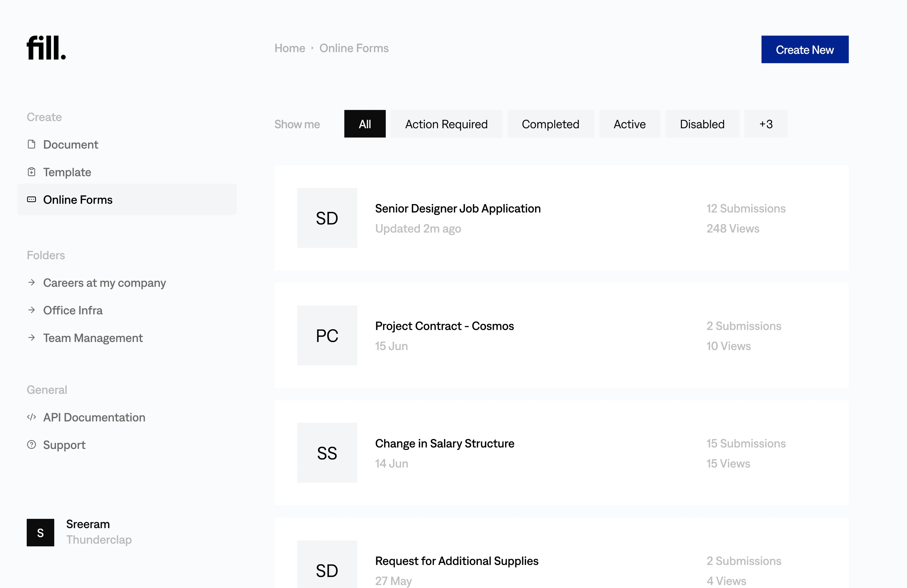Filter by Action Required
The image size is (907, 588).
click(446, 124)
